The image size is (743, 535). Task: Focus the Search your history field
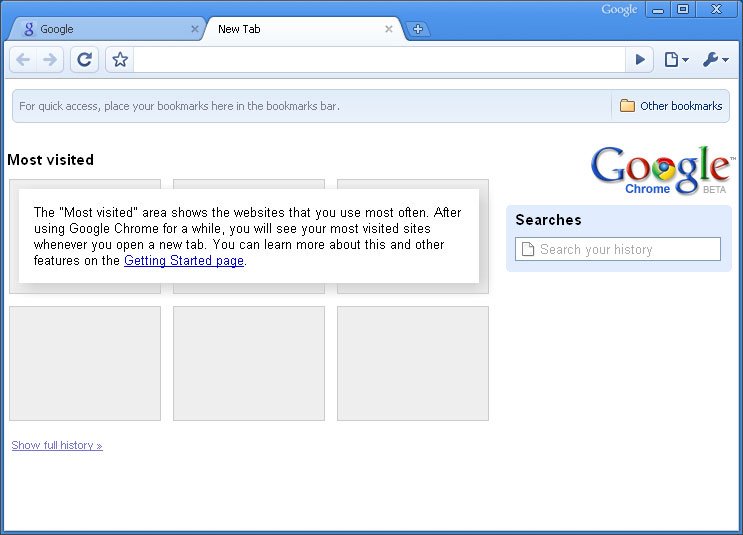coord(618,249)
